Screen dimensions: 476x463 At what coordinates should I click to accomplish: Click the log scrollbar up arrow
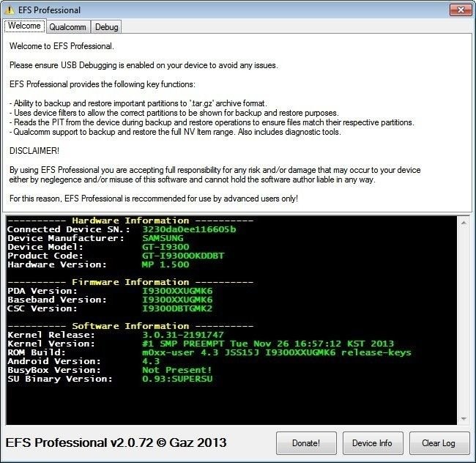click(464, 223)
